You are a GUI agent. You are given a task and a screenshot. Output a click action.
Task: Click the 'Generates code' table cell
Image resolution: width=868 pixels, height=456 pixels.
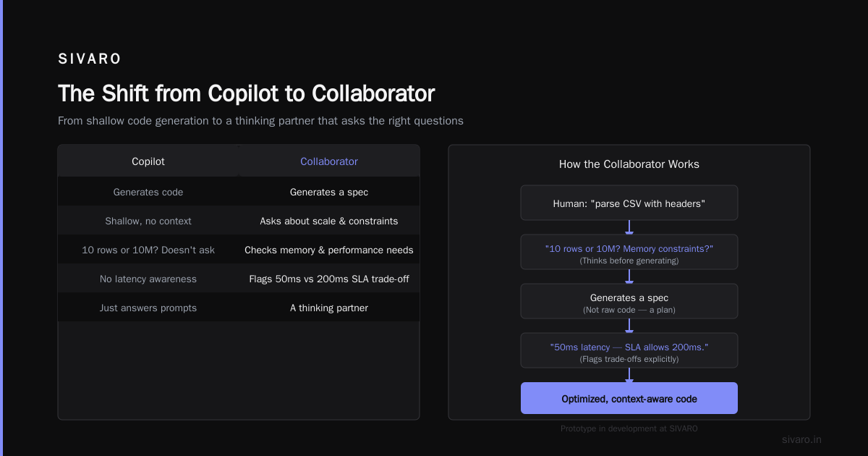pos(148,192)
